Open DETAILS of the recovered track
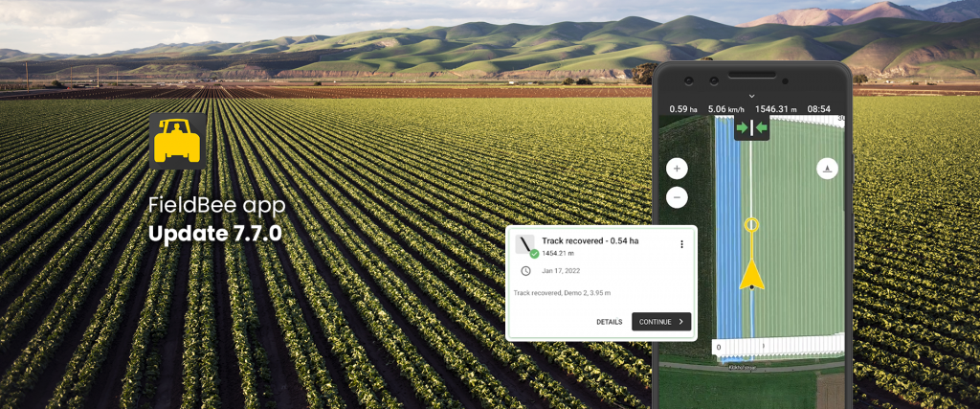Viewport: 980px width, 409px height. point(609,322)
